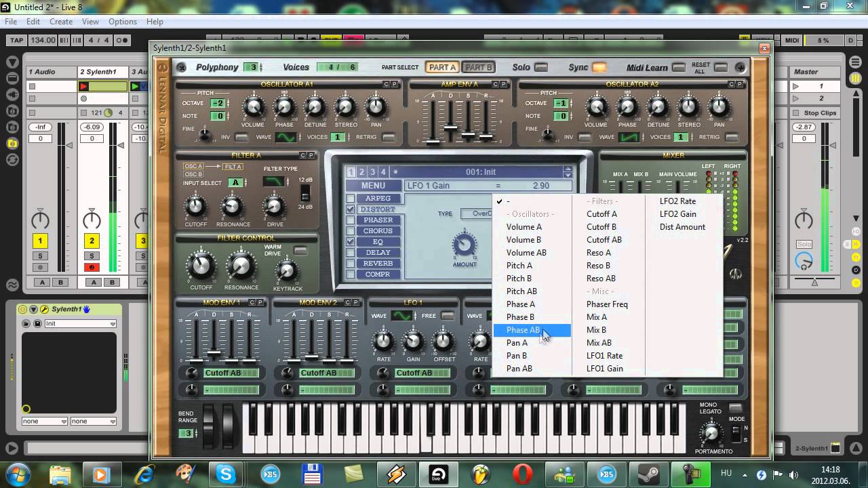Open the Create menu in Ableton Live
The width and height of the screenshot is (868, 488).
coord(60,22)
